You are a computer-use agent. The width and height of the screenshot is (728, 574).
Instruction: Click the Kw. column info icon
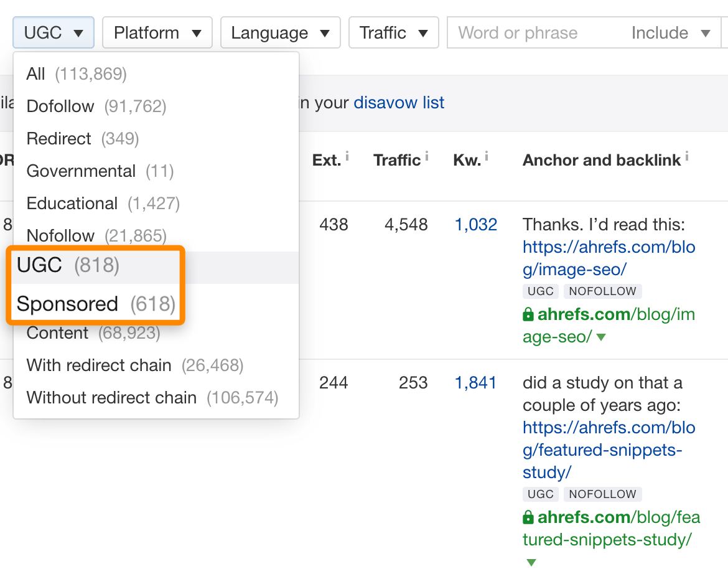(486, 157)
